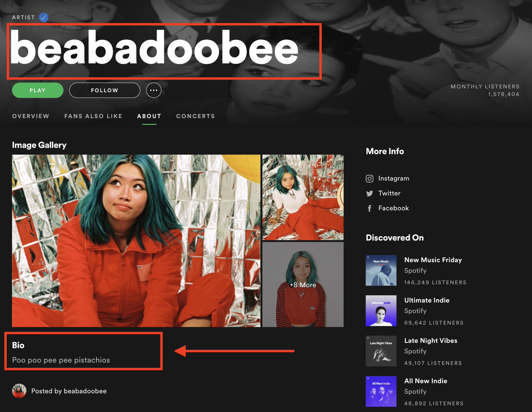Open the foil-floor gallery photo
Screen dimensions: 532x412
(303, 197)
